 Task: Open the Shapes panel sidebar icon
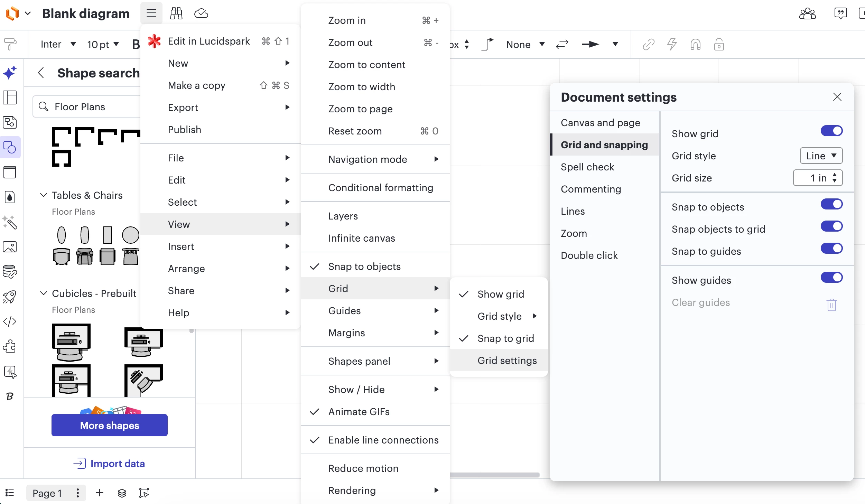coord(10,147)
